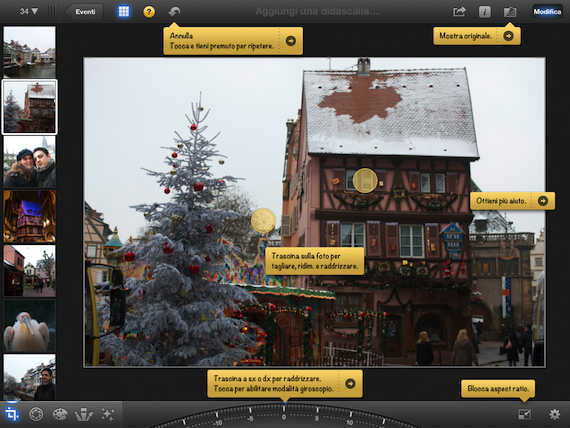Open the share export icon
Image resolution: width=570 pixels, height=428 pixels.
459,12
